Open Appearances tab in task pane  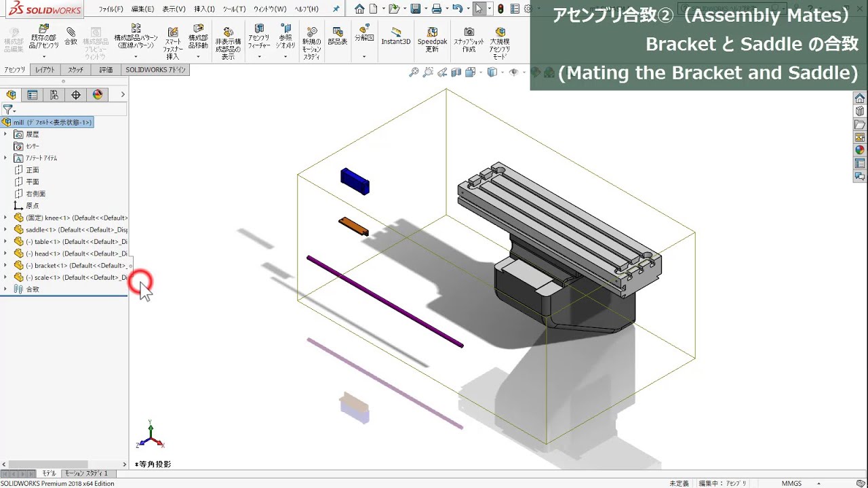[x=860, y=150]
